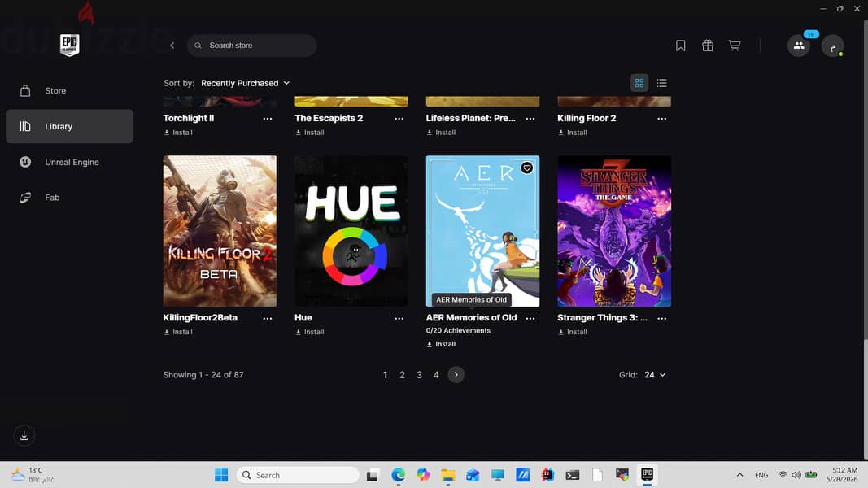The image size is (868, 488).
Task: Open Windows Start menu
Action: (x=221, y=475)
